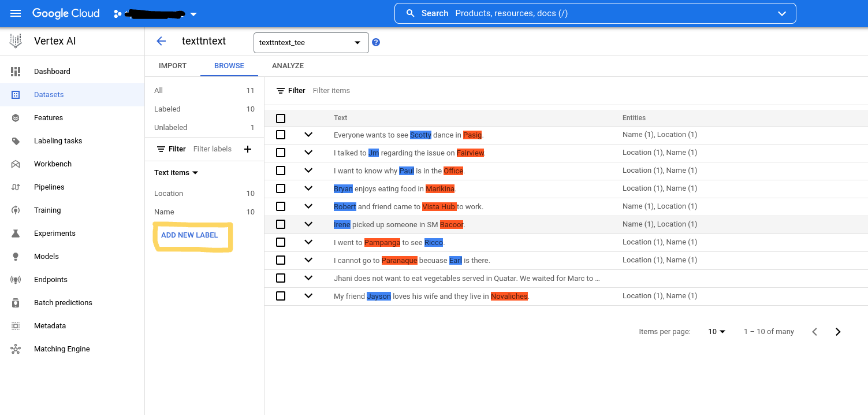Open the Experiments flask icon
The width and height of the screenshot is (868, 415).
tap(16, 234)
